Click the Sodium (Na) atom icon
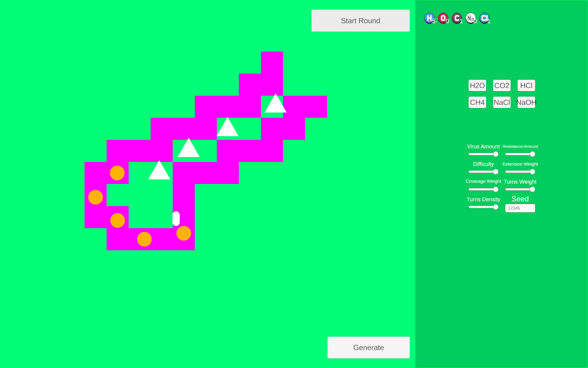Image resolution: width=588 pixels, height=368 pixels. coord(470,18)
